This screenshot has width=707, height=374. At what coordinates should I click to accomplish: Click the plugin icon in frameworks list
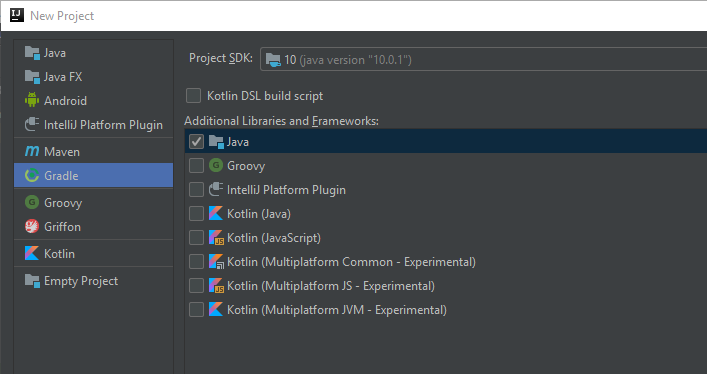[216, 189]
